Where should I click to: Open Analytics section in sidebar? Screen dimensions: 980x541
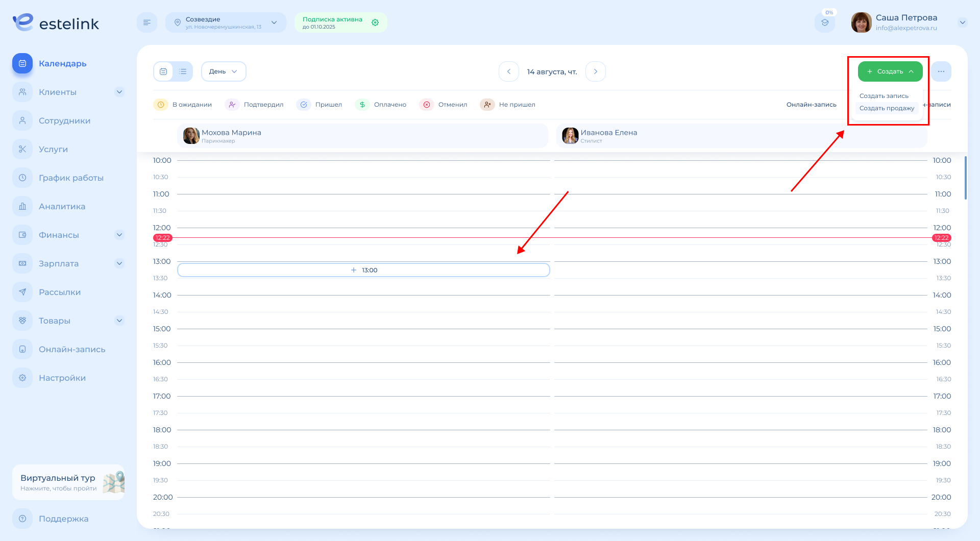(x=62, y=206)
